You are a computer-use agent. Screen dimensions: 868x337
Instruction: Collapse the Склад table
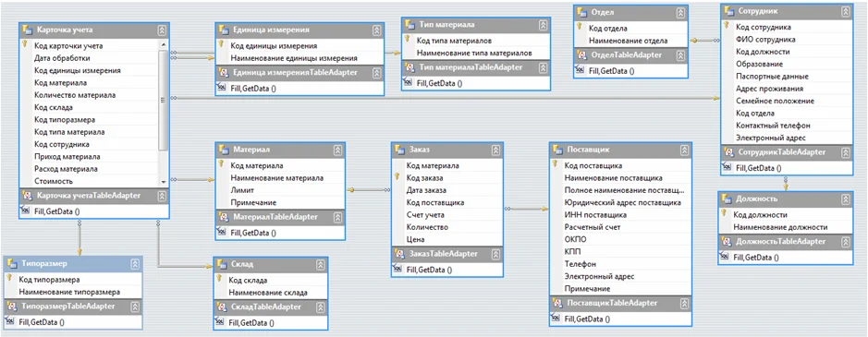[x=321, y=264]
